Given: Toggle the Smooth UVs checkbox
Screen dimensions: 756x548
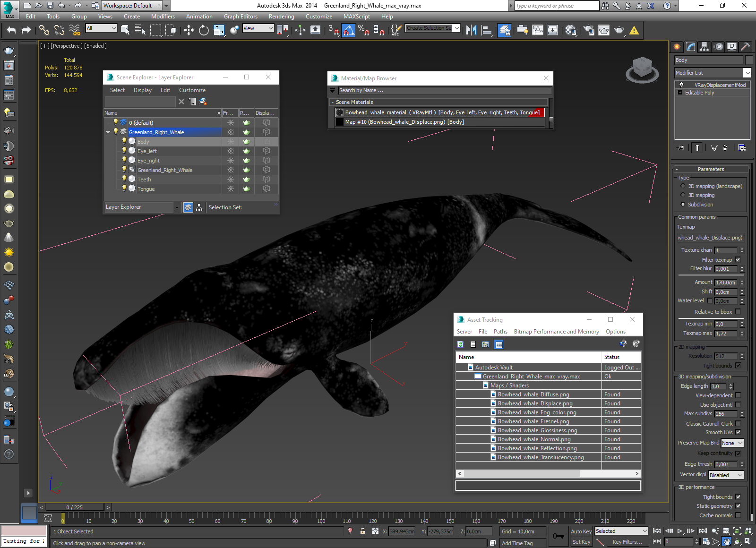Looking at the screenshot, I should point(738,432).
